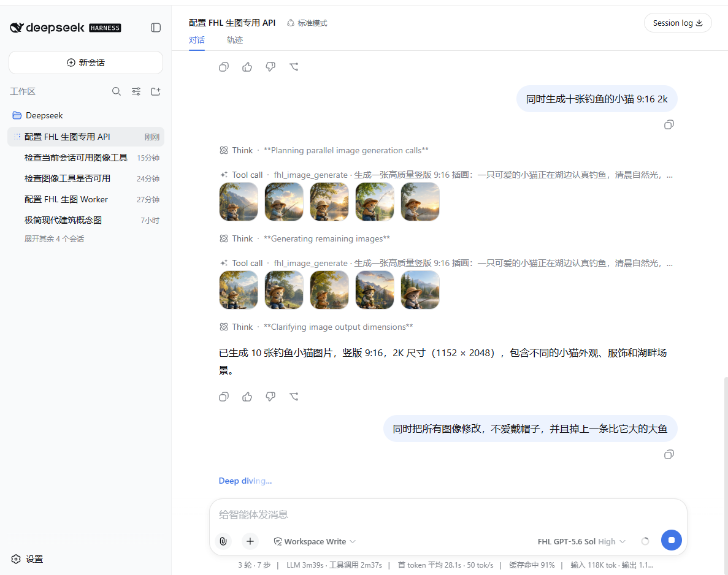Open third thumbnail of second image row

329,290
